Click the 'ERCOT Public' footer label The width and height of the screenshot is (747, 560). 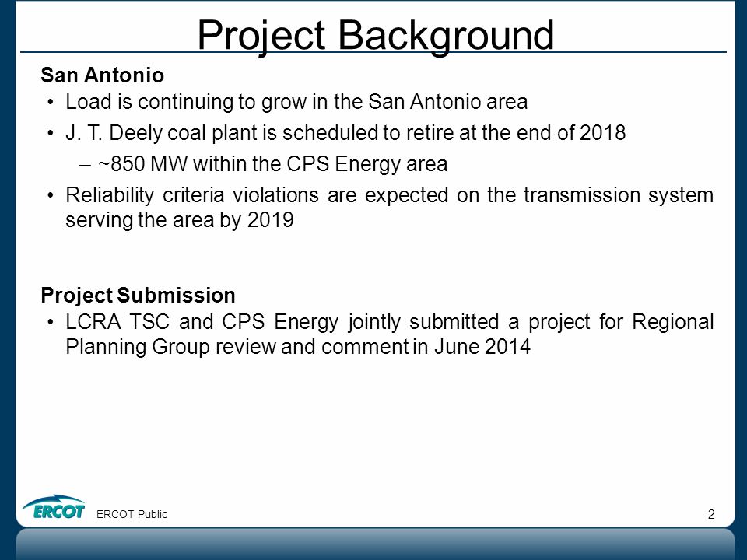(x=132, y=514)
